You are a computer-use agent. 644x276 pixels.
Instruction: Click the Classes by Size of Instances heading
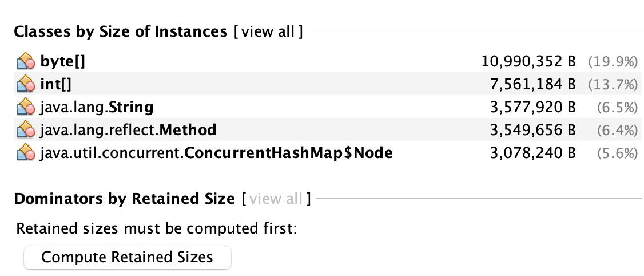[121, 31]
